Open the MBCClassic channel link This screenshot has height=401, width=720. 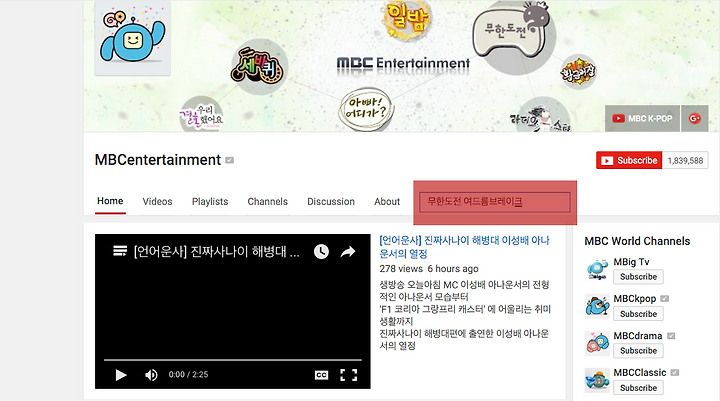click(x=640, y=373)
